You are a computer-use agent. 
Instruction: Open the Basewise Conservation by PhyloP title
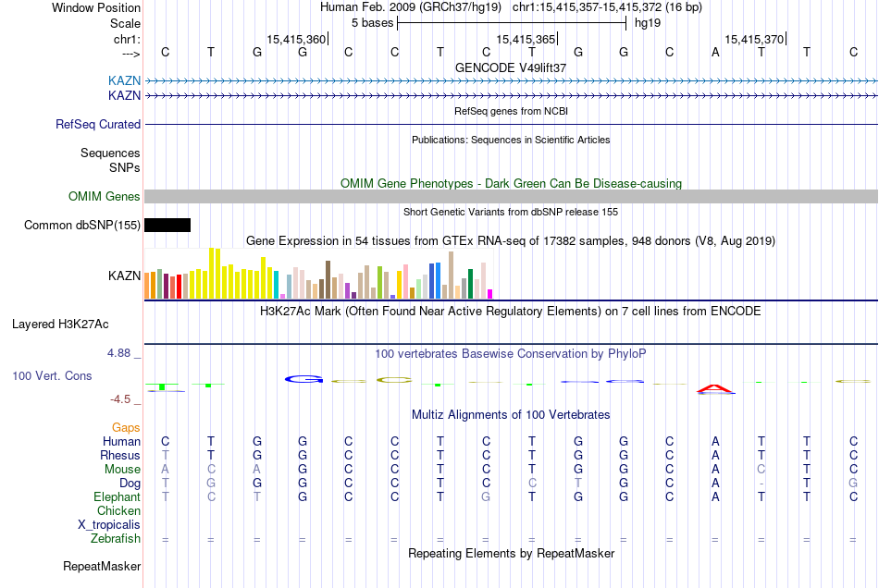[511, 354]
